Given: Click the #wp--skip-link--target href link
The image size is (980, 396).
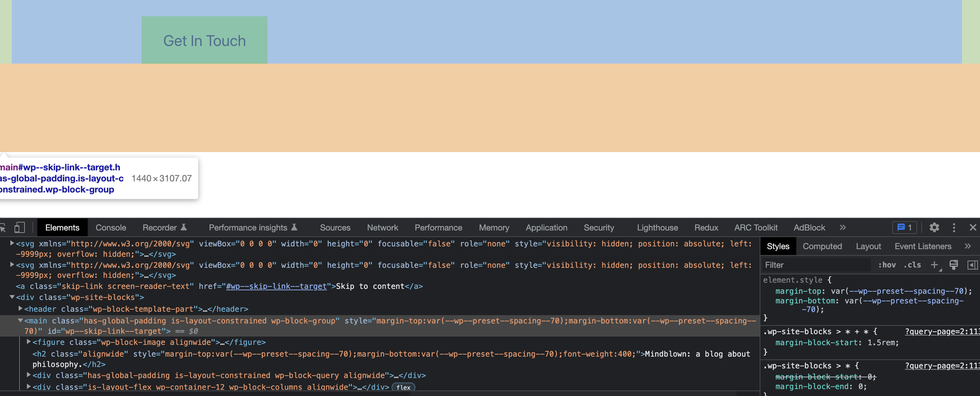Looking at the screenshot, I should (x=276, y=286).
